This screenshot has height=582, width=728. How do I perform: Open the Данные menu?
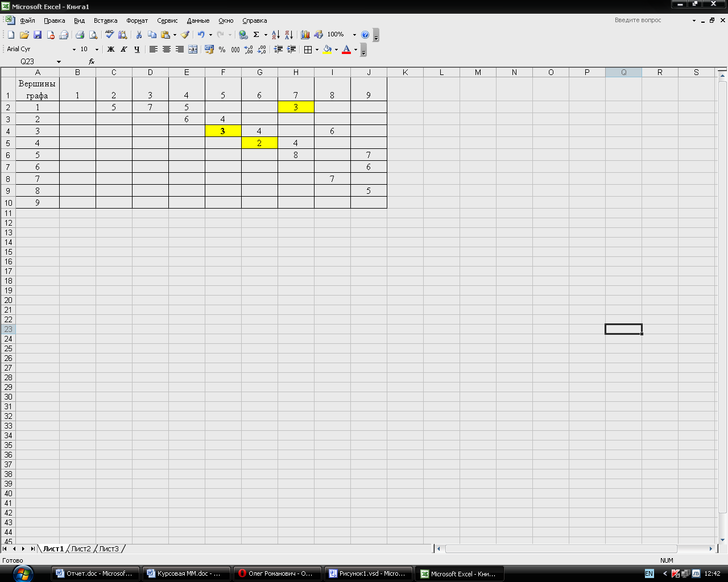coord(198,20)
